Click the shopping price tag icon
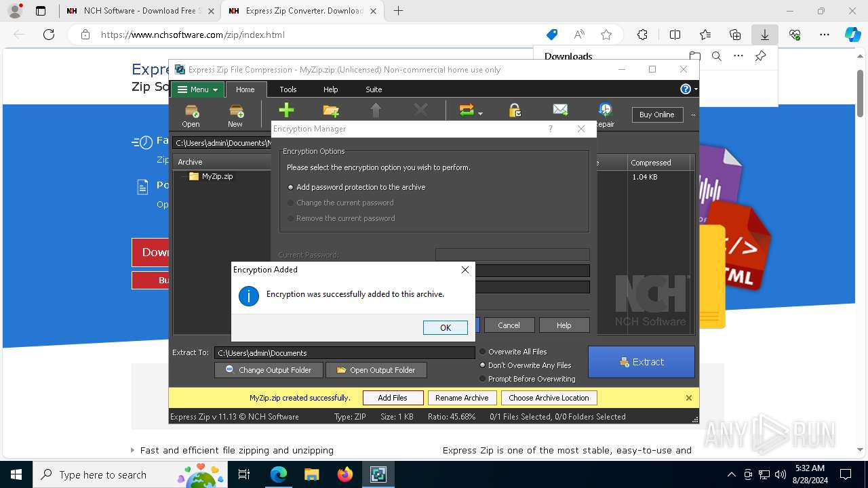 (x=552, y=35)
